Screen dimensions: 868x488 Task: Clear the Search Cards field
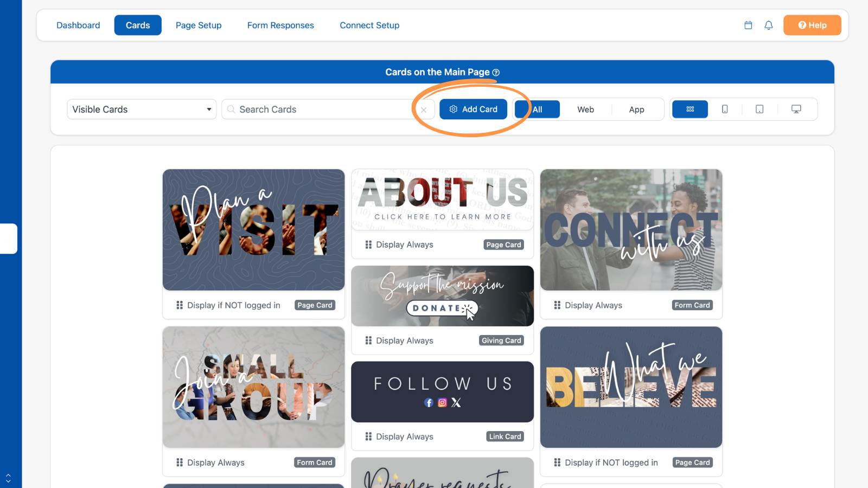click(424, 110)
